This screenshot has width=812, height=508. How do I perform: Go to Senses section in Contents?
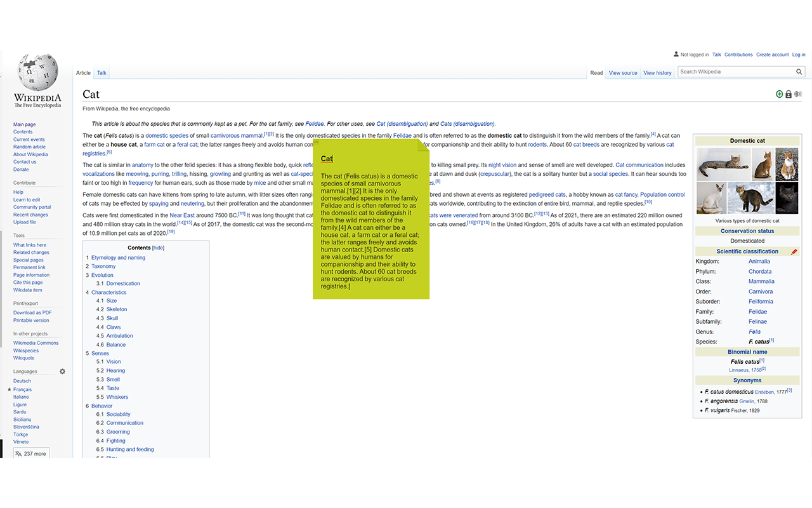100,353
